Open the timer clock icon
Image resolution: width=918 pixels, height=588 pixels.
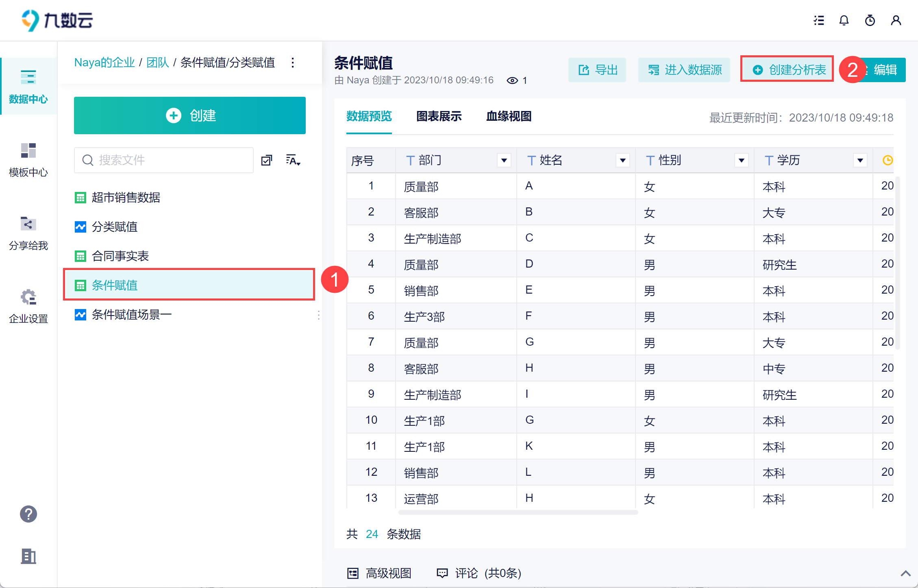870,20
